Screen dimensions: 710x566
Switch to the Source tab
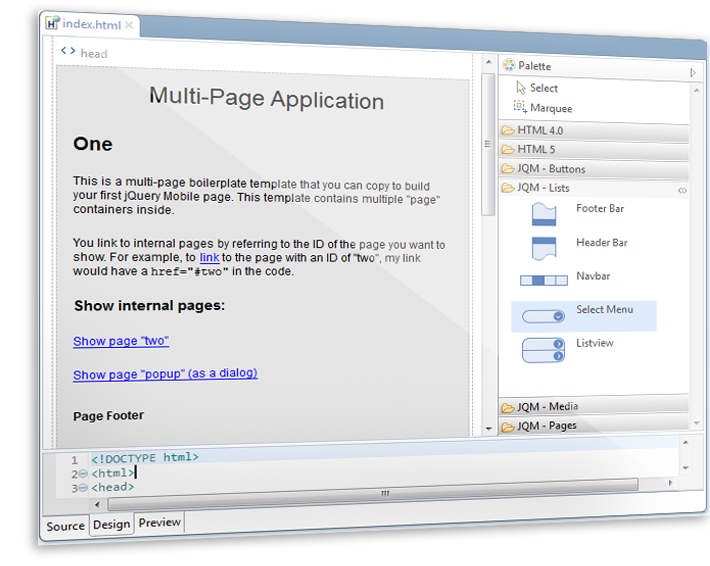(x=65, y=526)
